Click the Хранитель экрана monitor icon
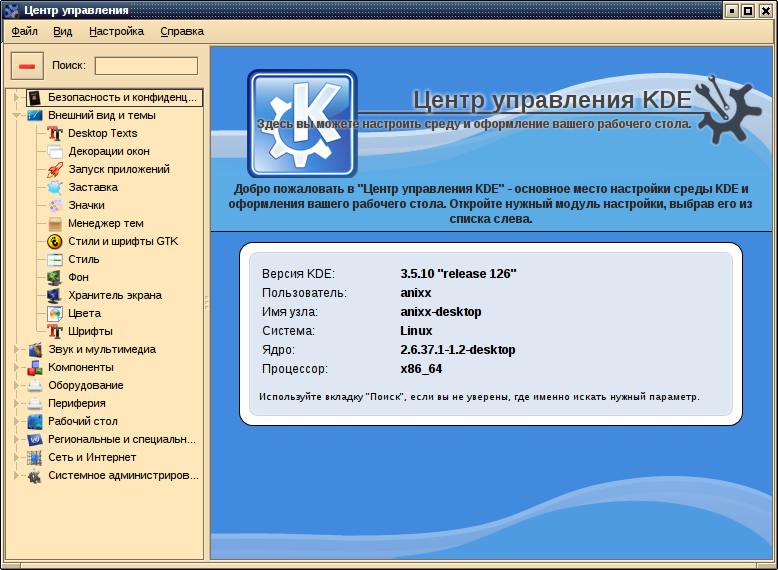The height and width of the screenshot is (570, 778). [x=55, y=296]
